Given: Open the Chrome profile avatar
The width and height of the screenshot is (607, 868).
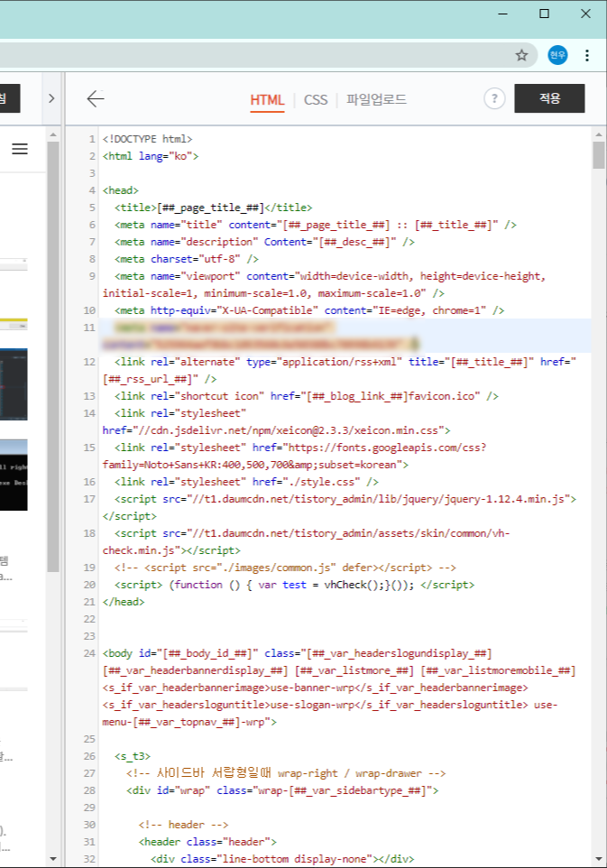Looking at the screenshot, I should [x=557, y=55].
